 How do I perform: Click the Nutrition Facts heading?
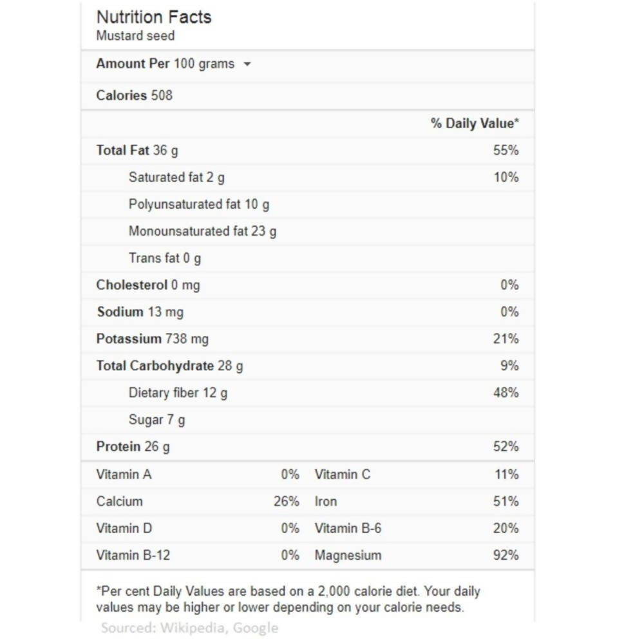click(x=154, y=17)
